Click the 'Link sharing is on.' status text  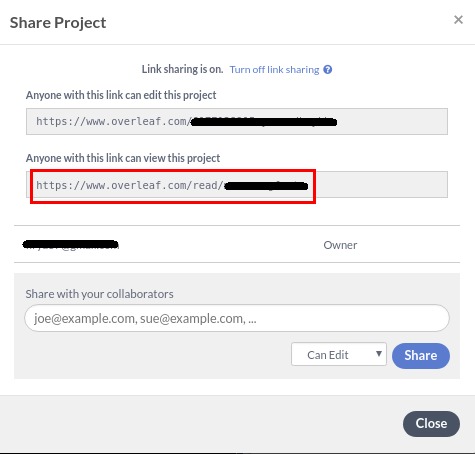[182, 69]
